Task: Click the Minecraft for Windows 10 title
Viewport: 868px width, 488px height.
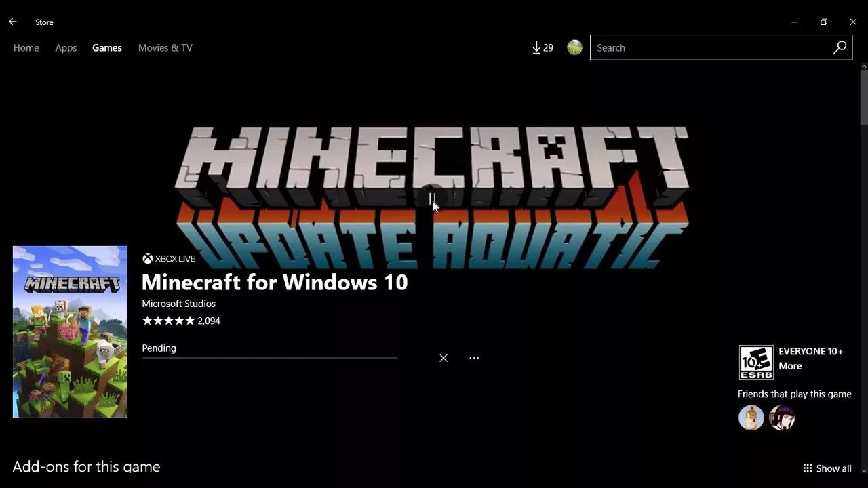Action: point(275,282)
